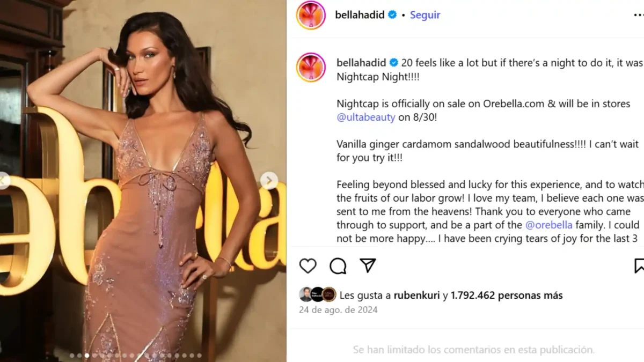Open bellahadid profile picture in header

point(311,15)
